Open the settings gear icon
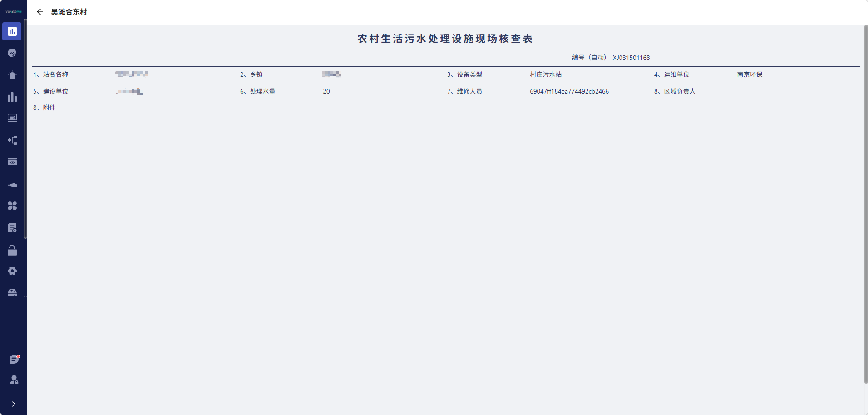868x415 pixels. pyautogui.click(x=12, y=271)
